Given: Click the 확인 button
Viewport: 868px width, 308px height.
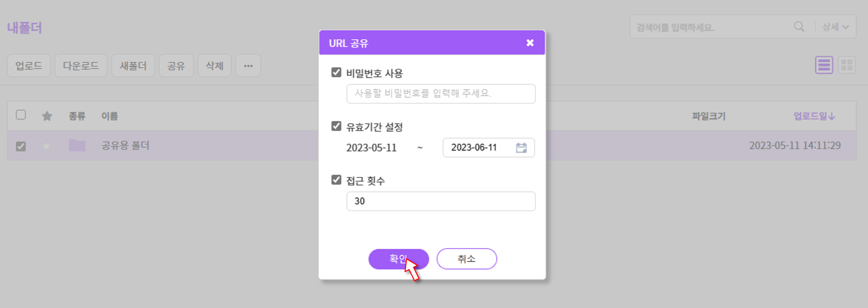Looking at the screenshot, I should [x=398, y=259].
